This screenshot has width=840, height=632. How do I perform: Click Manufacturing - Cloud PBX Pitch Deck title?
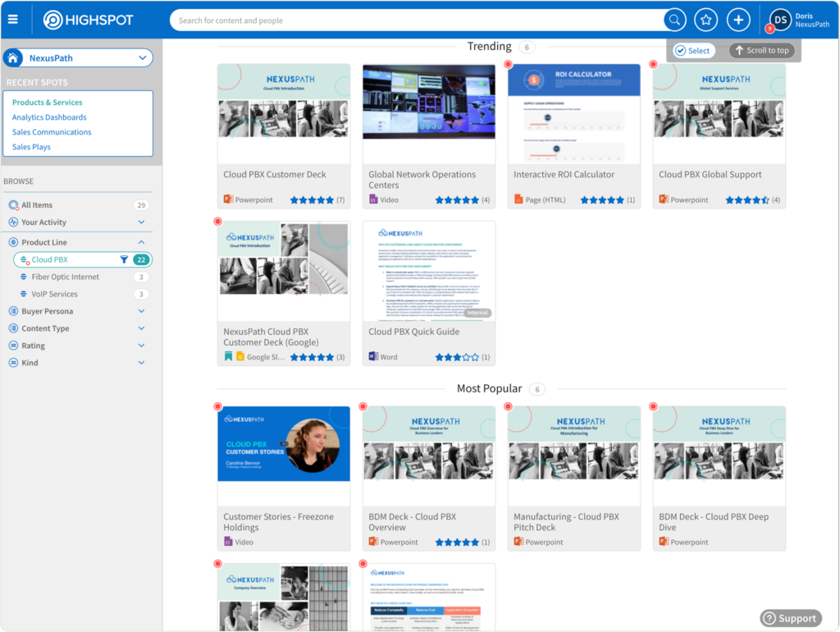[566, 522]
